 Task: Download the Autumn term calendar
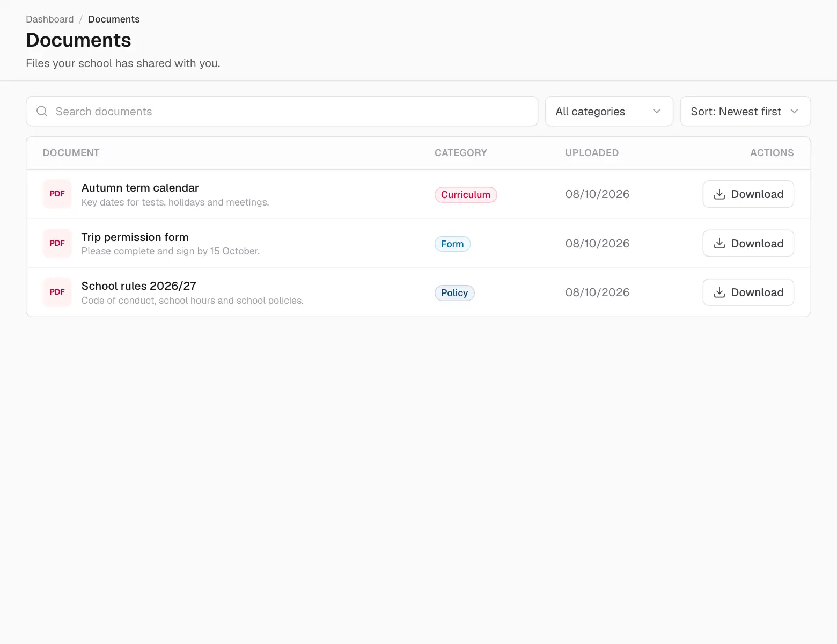tap(748, 194)
